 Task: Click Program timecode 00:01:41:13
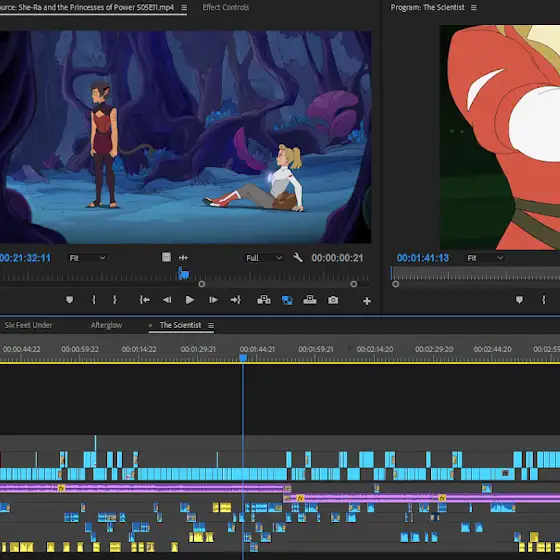422,258
